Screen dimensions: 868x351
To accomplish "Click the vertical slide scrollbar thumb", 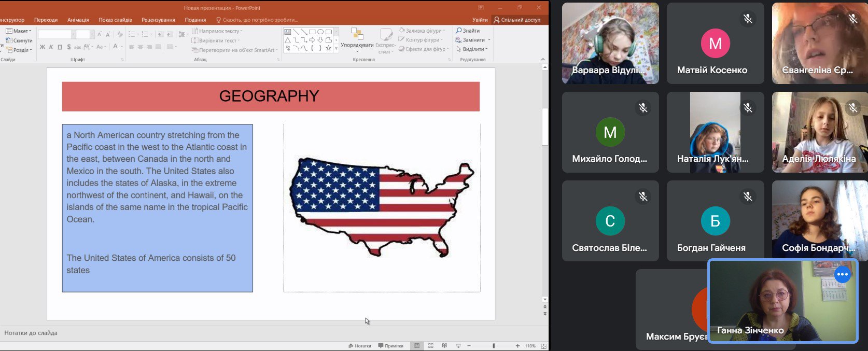I will [545, 127].
